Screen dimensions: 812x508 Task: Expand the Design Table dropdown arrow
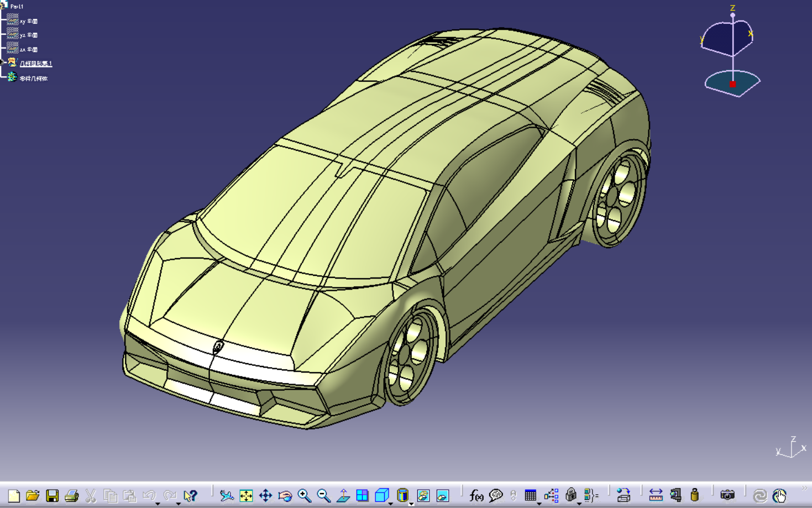539,504
